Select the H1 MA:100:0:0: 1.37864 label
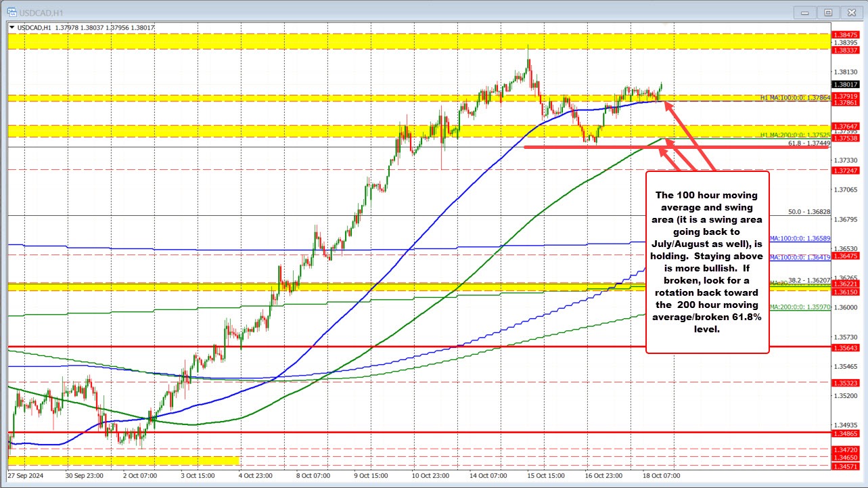This screenshot has width=868, height=488. click(795, 98)
